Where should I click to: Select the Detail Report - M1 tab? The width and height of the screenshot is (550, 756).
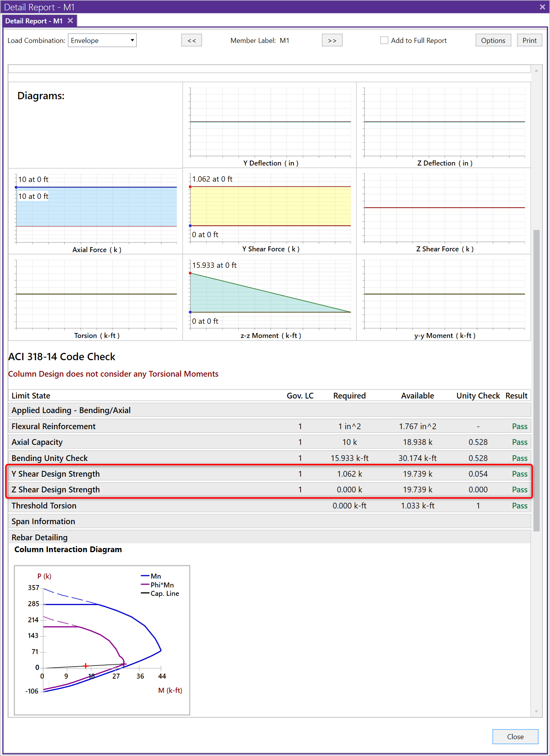coord(34,21)
